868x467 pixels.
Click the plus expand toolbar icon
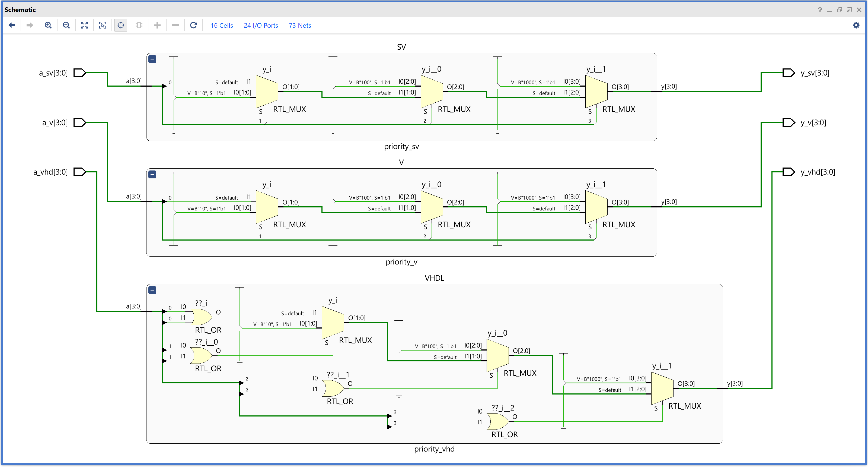[x=157, y=25]
